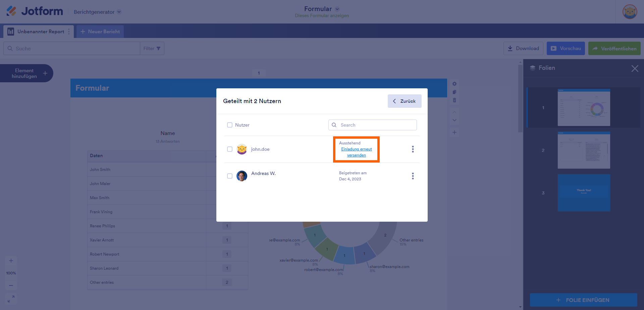Open options menu for john.doe
Viewport: 644px width, 310px height.
[x=413, y=149]
